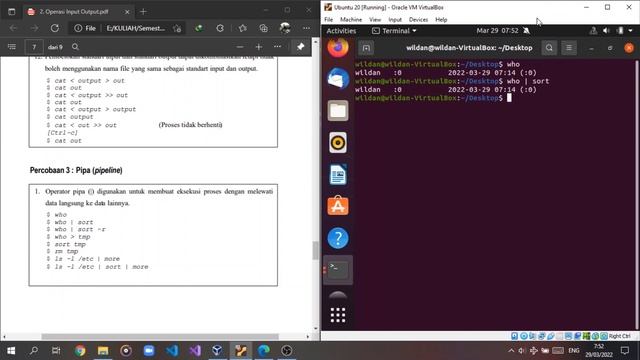Open VirtualBox Devices menu
This screenshot has height=360, width=640.
tap(418, 20)
